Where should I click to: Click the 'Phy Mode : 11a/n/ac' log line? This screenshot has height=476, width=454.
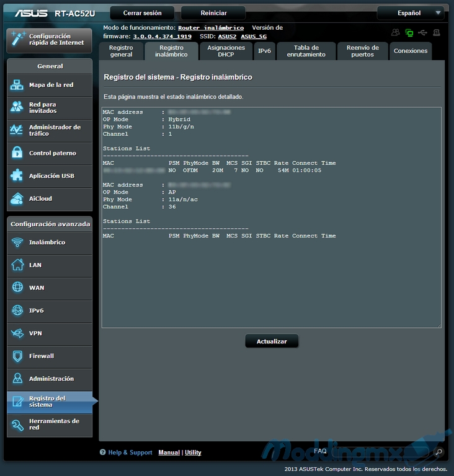(150, 200)
